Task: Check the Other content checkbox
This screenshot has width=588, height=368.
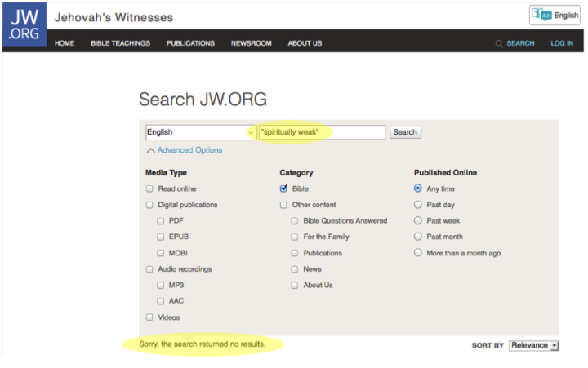Action: click(283, 205)
